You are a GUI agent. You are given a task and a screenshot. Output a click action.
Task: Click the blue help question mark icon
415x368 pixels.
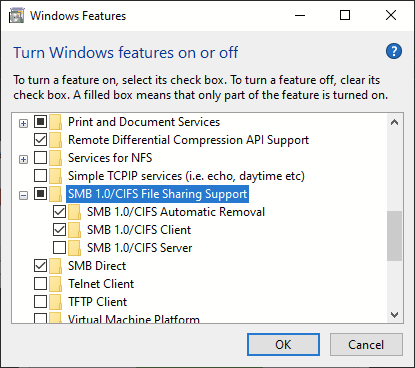tap(394, 51)
